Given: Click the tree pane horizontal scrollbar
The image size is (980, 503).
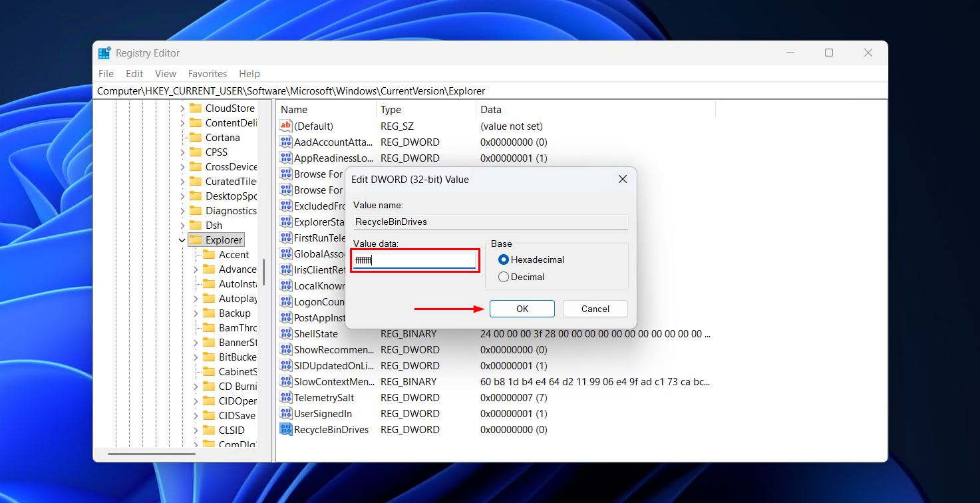Looking at the screenshot, I should [152, 454].
